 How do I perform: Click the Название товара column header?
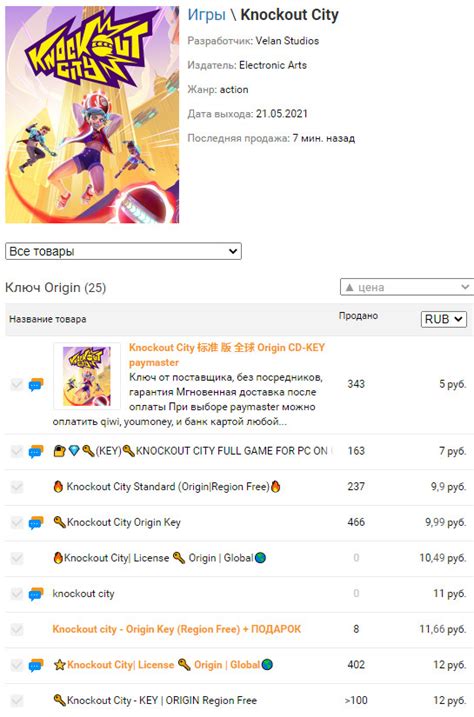48,319
